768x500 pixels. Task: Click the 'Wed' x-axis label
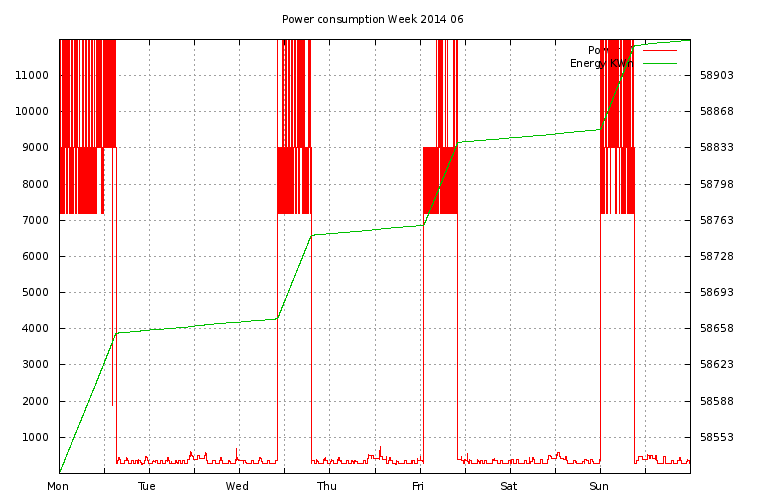(237, 486)
